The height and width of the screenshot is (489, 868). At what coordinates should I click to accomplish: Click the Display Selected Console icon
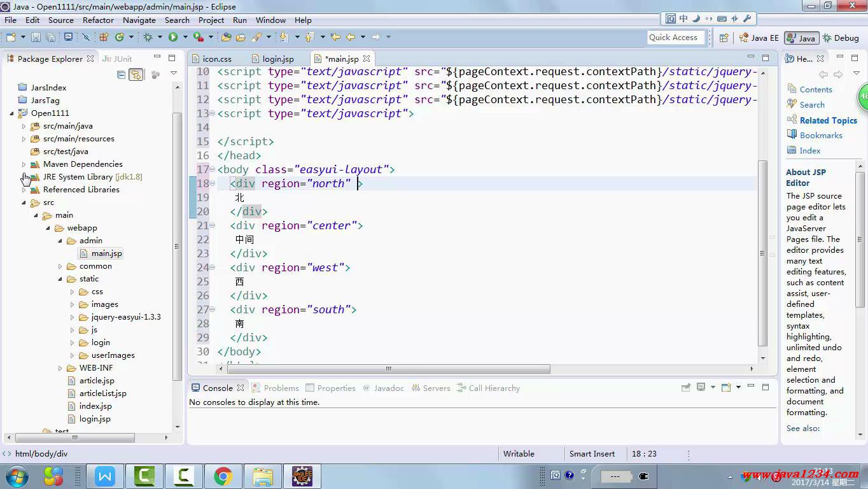coord(701,387)
